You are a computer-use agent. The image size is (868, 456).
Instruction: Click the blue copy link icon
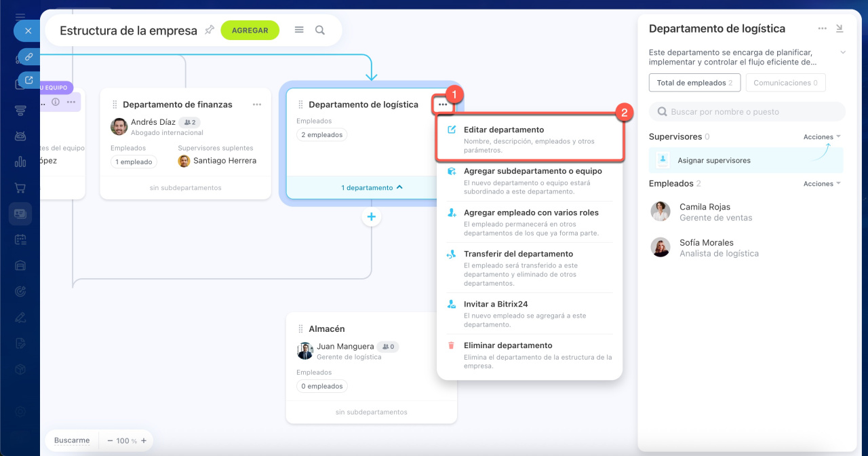tap(28, 56)
